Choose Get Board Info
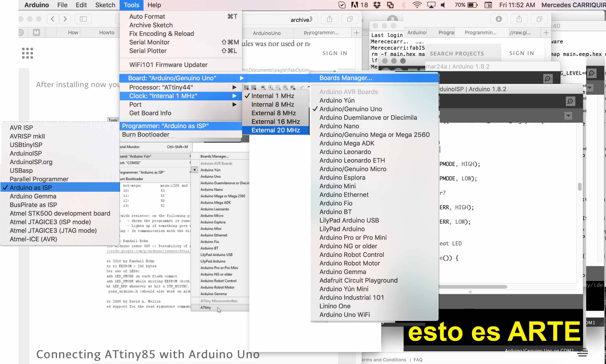The height and width of the screenshot is (364, 606). 180,113
